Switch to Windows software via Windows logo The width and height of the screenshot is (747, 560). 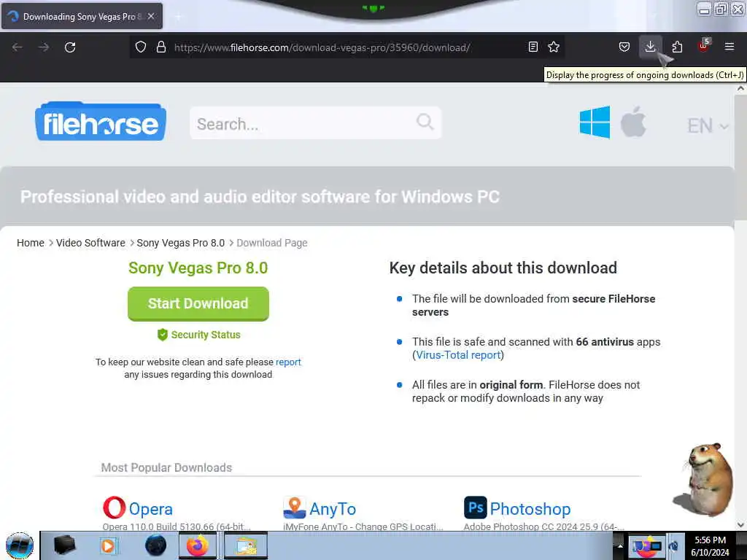[595, 122]
